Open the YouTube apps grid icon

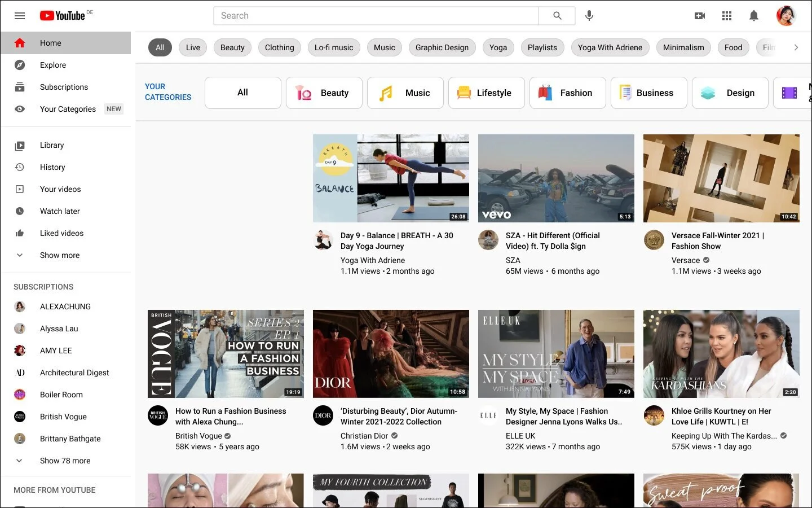(x=727, y=16)
